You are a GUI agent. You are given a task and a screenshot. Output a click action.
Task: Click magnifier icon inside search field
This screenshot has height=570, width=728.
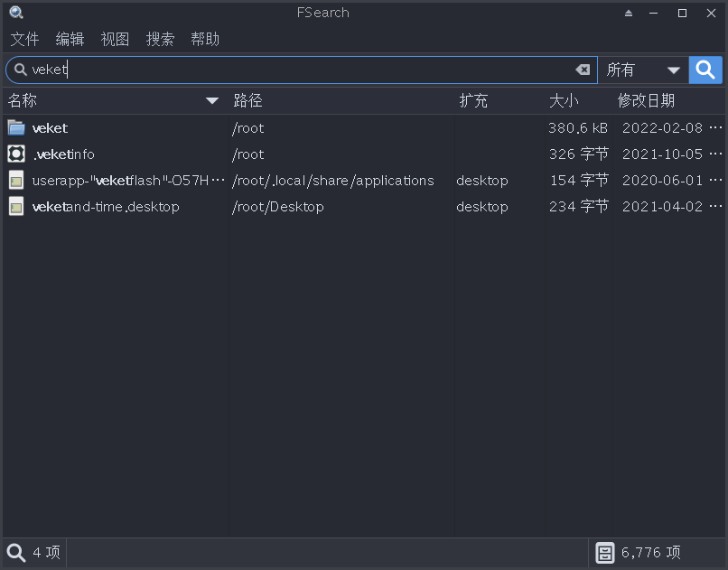[x=20, y=70]
